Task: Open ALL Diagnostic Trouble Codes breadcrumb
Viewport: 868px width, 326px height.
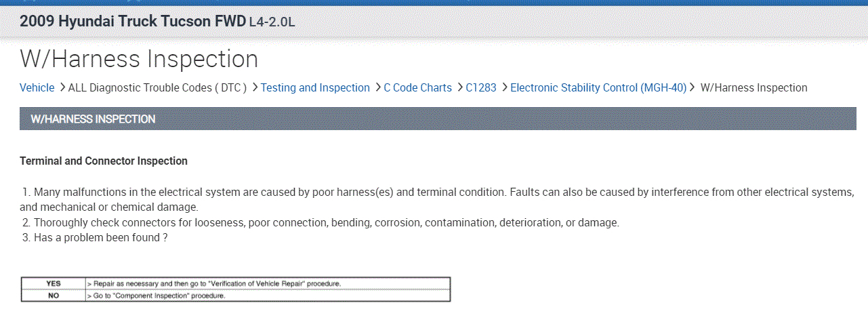Action: tap(157, 88)
